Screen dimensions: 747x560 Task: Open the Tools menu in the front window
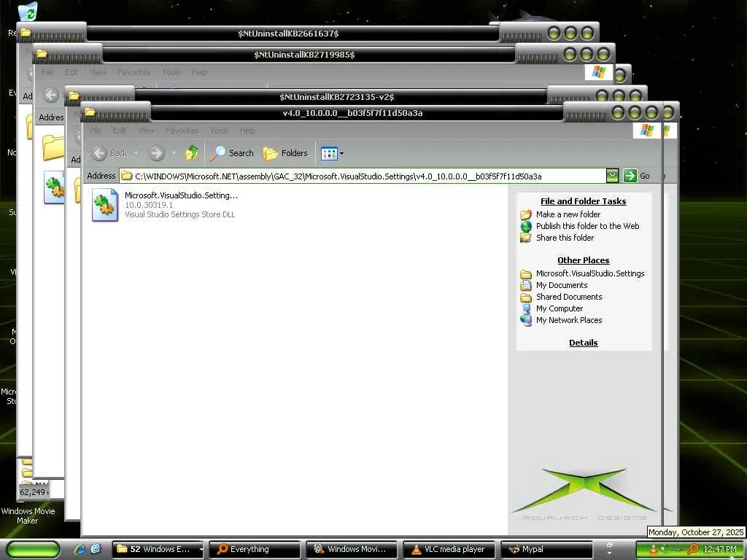[x=219, y=131]
